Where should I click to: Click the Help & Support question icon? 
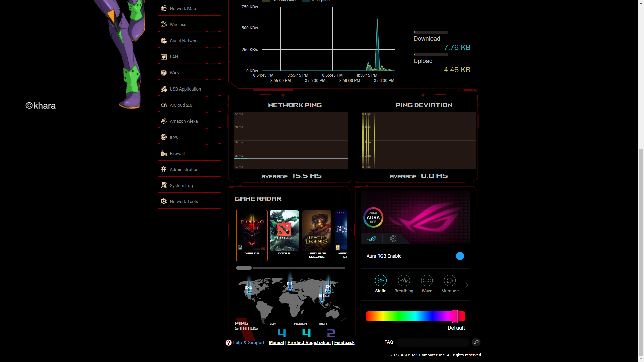[228, 343]
